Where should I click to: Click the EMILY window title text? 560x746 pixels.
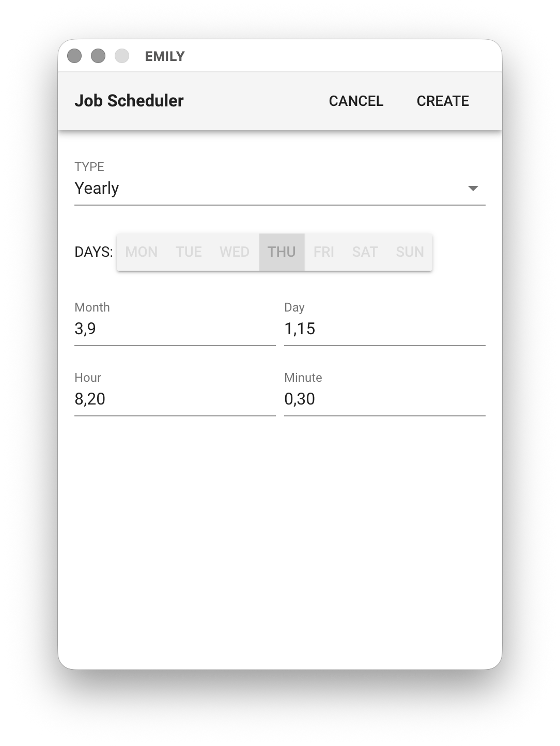click(x=165, y=56)
